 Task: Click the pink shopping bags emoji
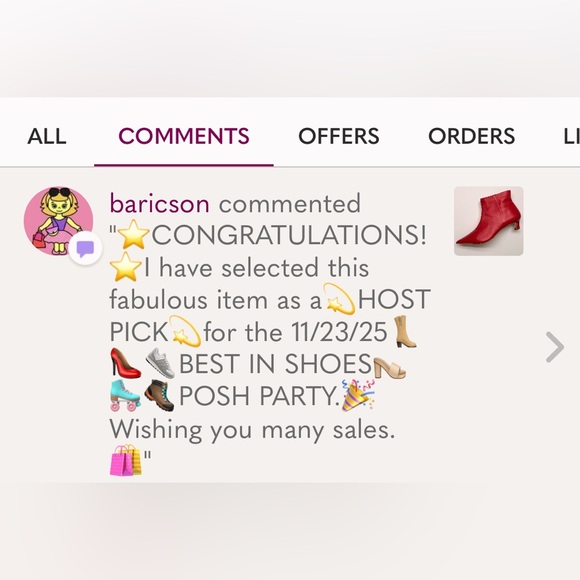coord(126,460)
